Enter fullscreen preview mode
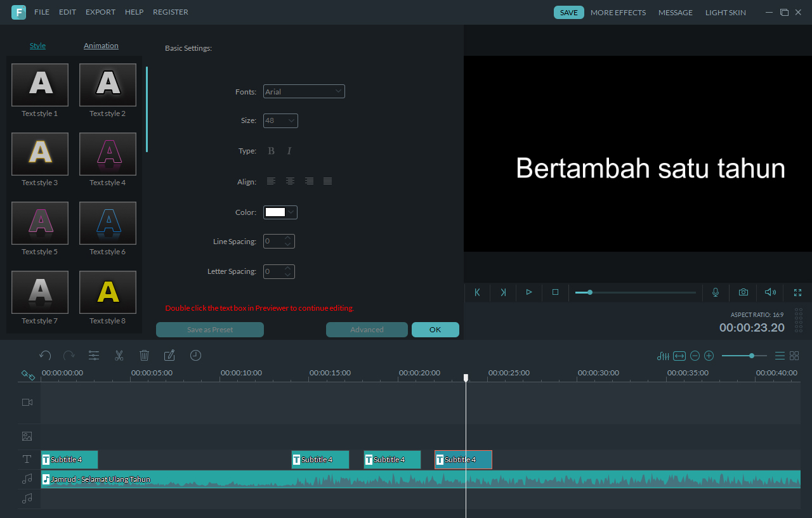The height and width of the screenshot is (518, 812). click(x=797, y=292)
